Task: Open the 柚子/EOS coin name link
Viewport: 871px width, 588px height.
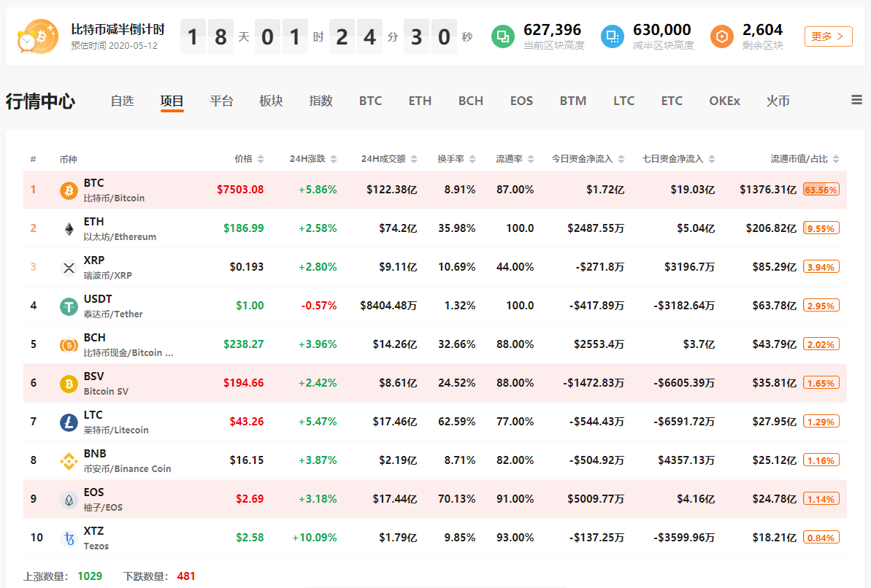Action: 103,508
